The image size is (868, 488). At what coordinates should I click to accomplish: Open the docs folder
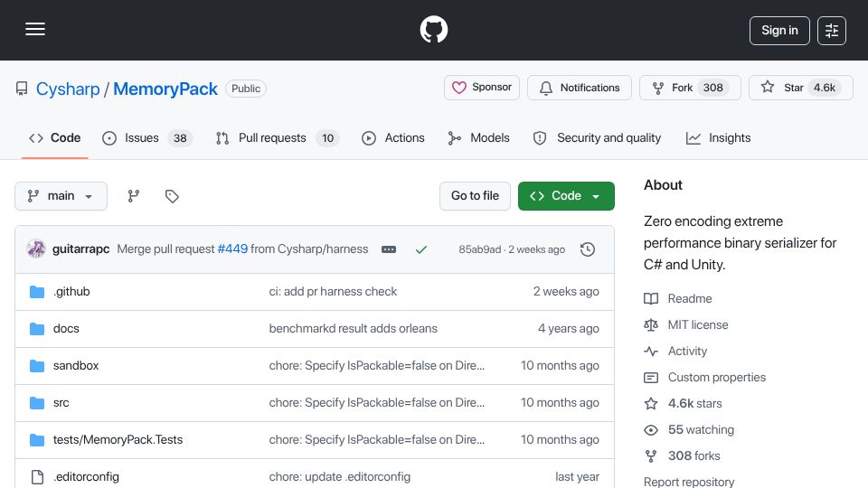click(66, 329)
